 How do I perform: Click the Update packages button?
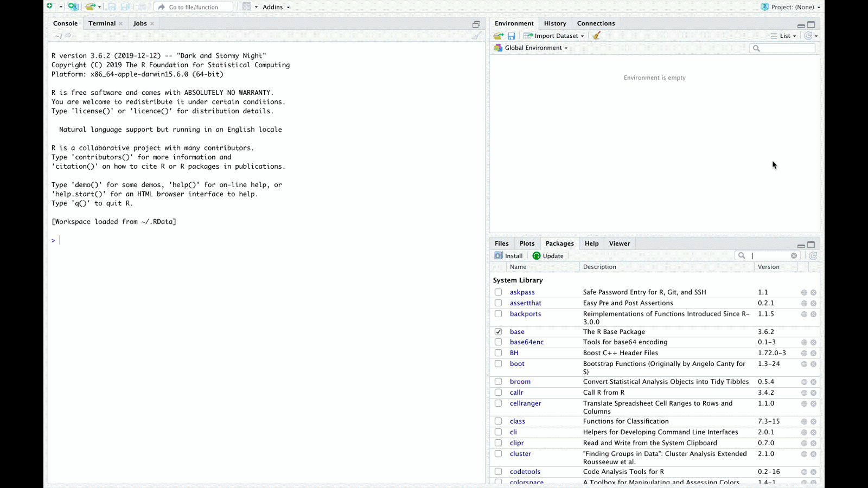[x=548, y=256]
